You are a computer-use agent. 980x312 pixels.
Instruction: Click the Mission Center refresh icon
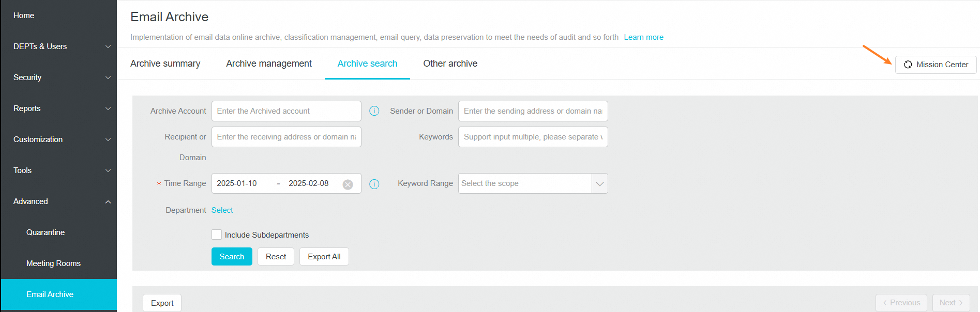(x=908, y=65)
